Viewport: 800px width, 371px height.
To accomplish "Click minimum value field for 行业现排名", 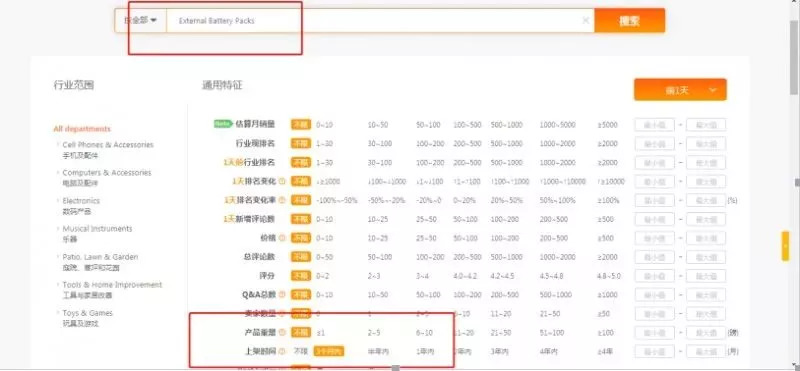I will coord(655,143).
